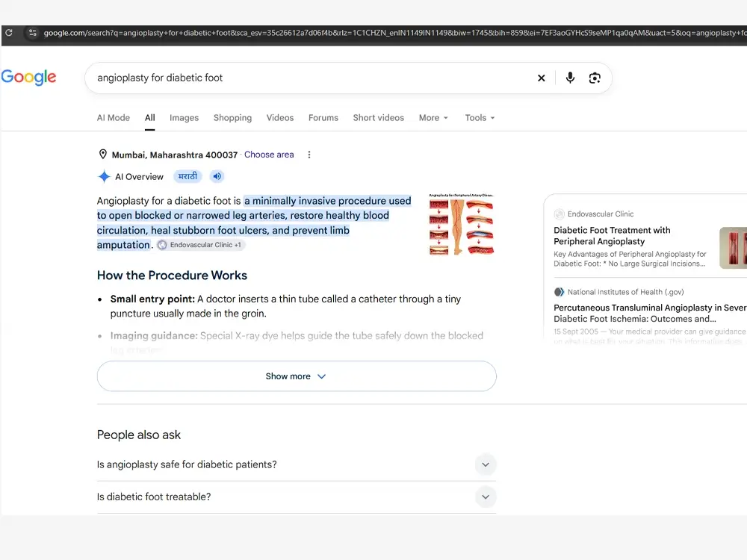747x560 pixels.
Task: Click 'Endovascular Clinic' label in sources panel
Action: (x=601, y=214)
